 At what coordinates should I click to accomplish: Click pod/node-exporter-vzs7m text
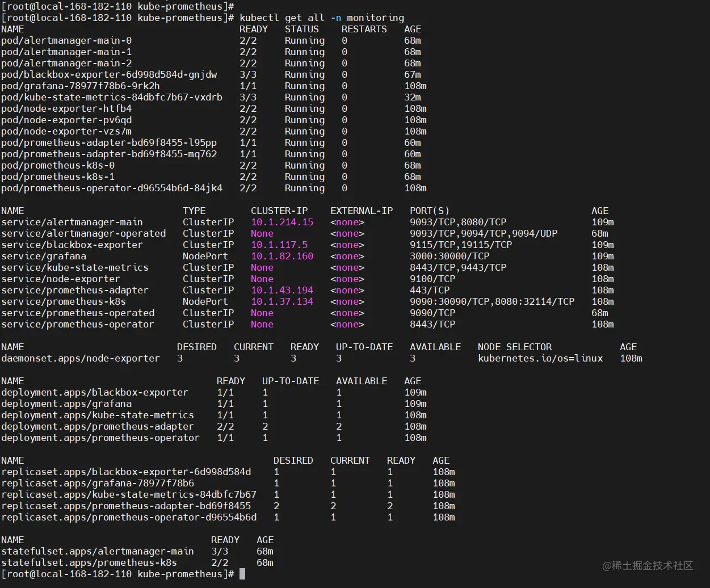tap(66, 132)
